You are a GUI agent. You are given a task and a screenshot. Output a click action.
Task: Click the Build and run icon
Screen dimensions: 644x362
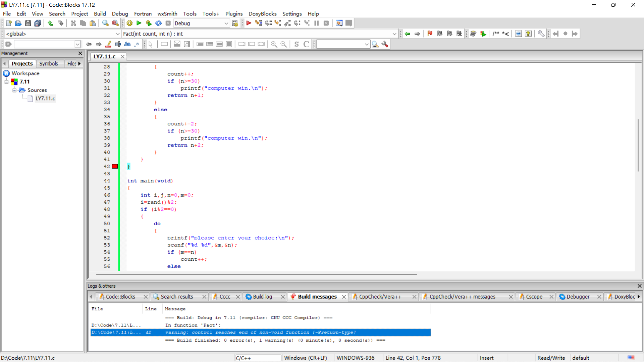tap(149, 23)
